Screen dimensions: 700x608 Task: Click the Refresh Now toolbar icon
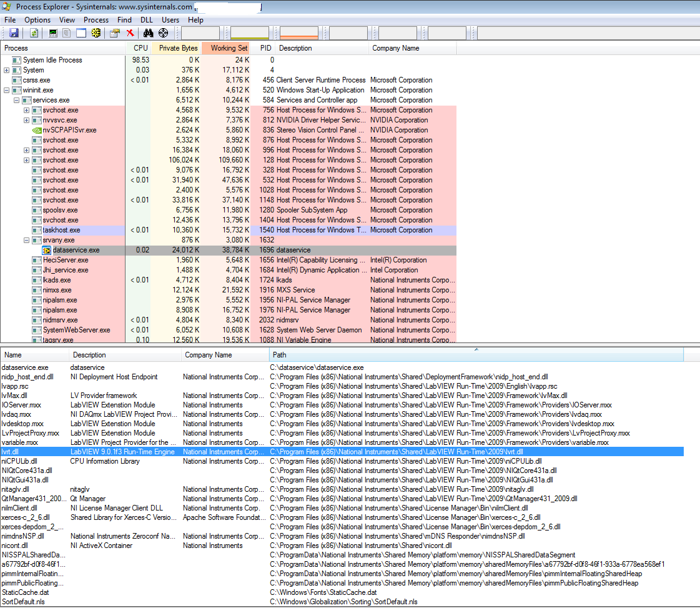tap(34, 33)
